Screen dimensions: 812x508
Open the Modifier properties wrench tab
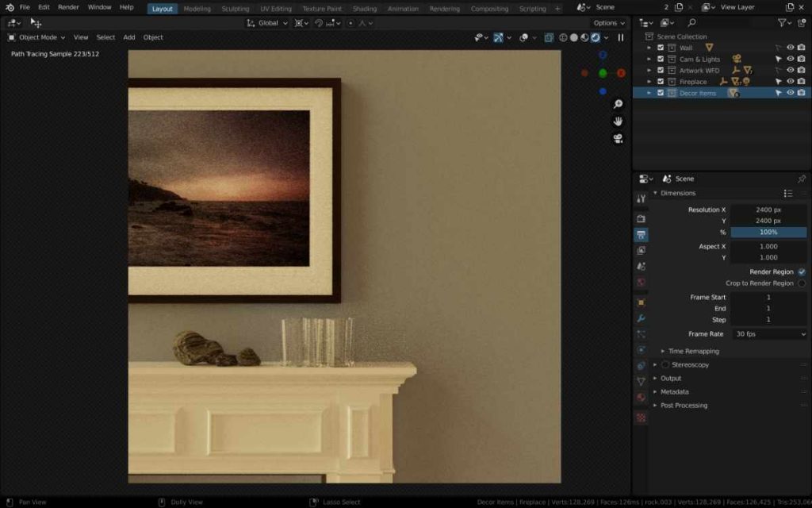click(641, 318)
